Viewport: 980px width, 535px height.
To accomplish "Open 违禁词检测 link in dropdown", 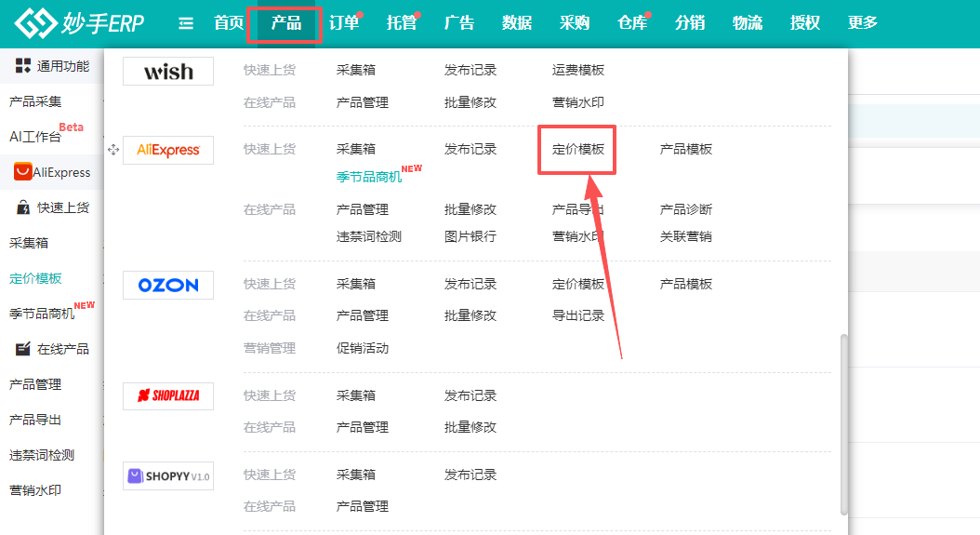I will coord(369,236).
